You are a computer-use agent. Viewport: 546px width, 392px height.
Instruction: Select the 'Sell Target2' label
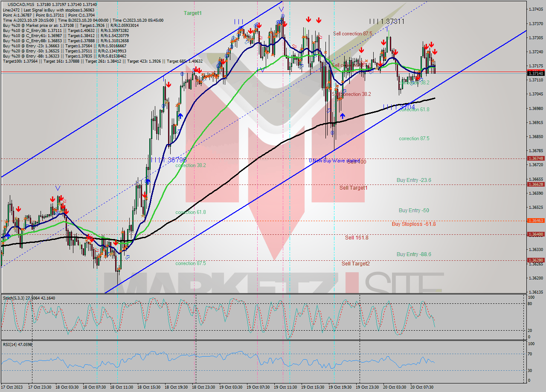356,264
